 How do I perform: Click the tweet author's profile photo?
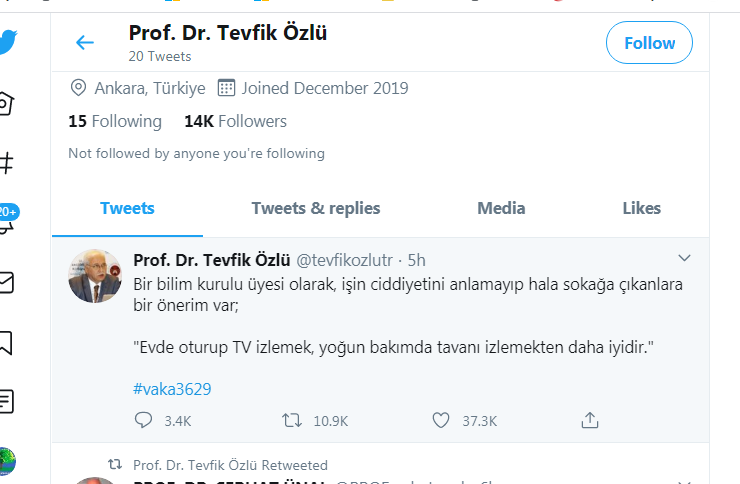click(95, 275)
